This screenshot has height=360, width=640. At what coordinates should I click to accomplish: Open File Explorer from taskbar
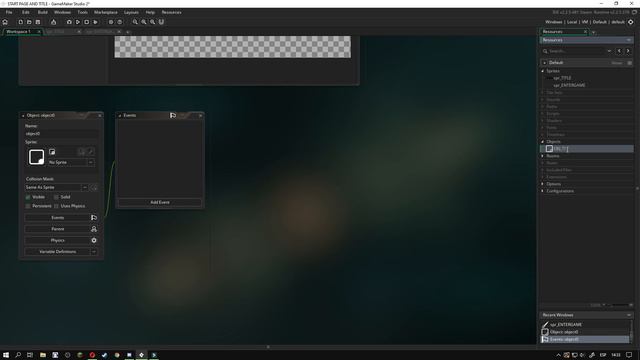(43, 355)
